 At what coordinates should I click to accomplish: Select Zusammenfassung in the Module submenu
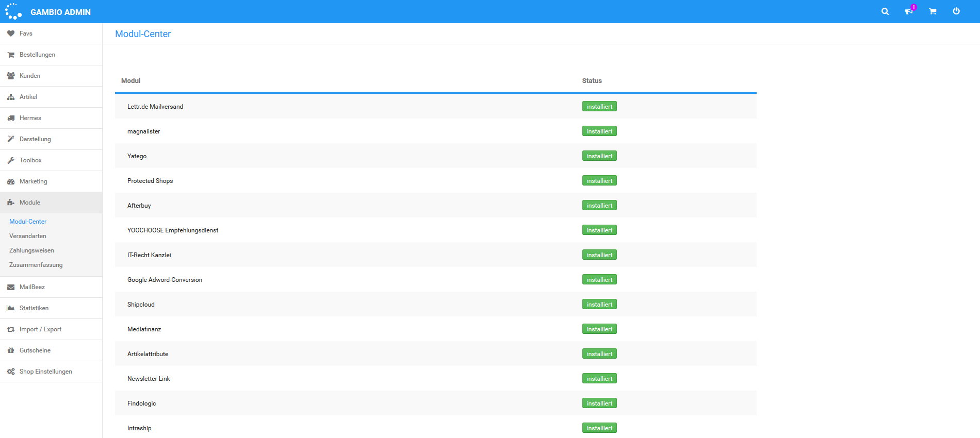point(36,265)
